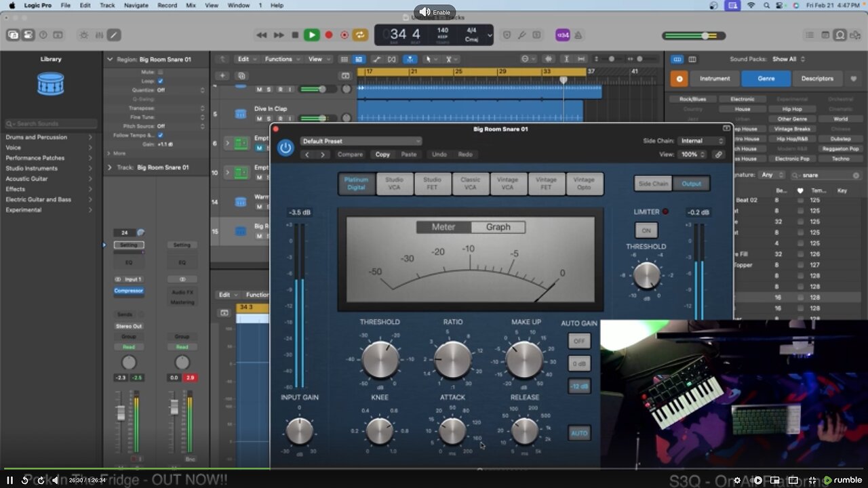Set Auto Gain to 0 dB
868x488 pixels.
579,364
